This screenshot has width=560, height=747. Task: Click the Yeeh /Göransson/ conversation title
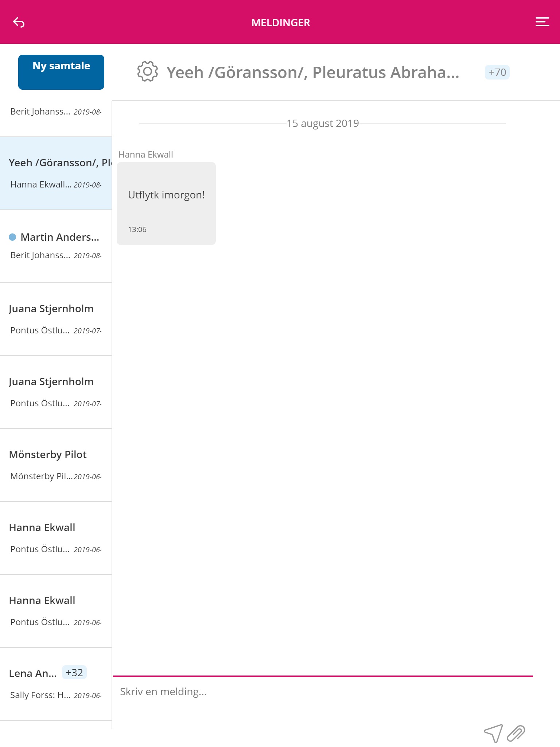pyautogui.click(x=313, y=72)
